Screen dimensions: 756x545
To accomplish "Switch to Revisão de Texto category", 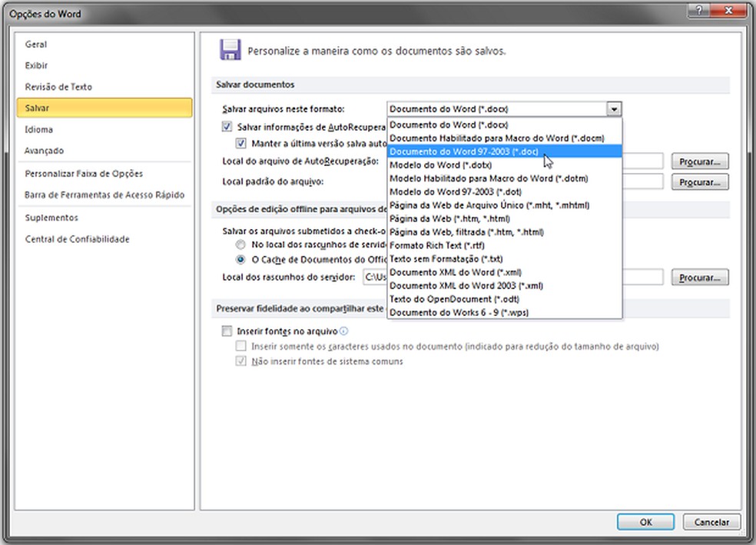I will pyautogui.click(x=104, y=87).
